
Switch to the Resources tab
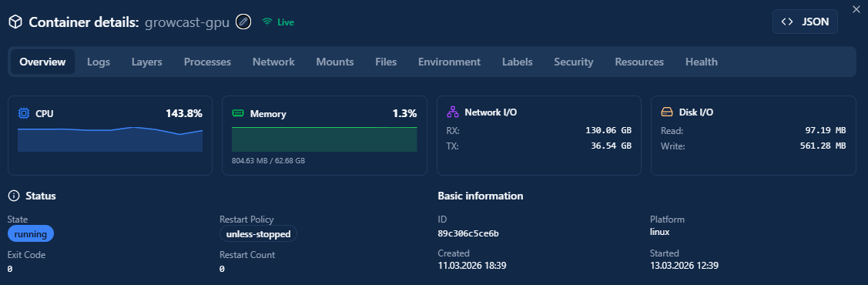pyautogui.click(x=639, y=62)
